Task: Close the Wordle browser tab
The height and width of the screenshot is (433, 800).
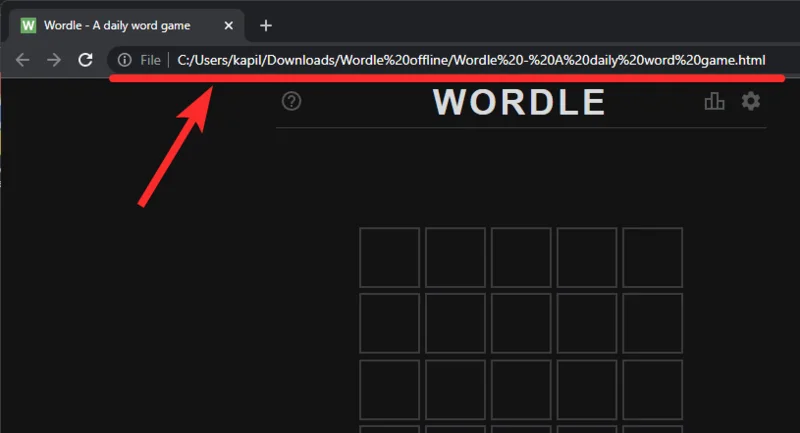Action: (229, 26)
